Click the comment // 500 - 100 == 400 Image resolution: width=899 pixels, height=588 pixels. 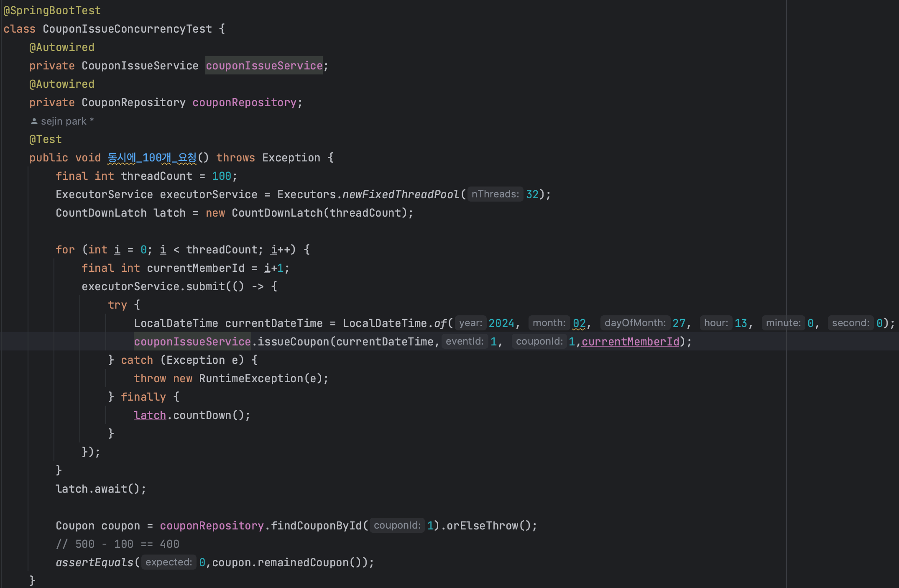(x=117, y=544)
